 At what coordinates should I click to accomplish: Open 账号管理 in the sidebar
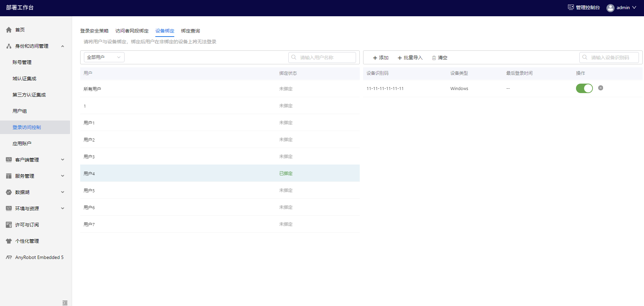(22, 62)
